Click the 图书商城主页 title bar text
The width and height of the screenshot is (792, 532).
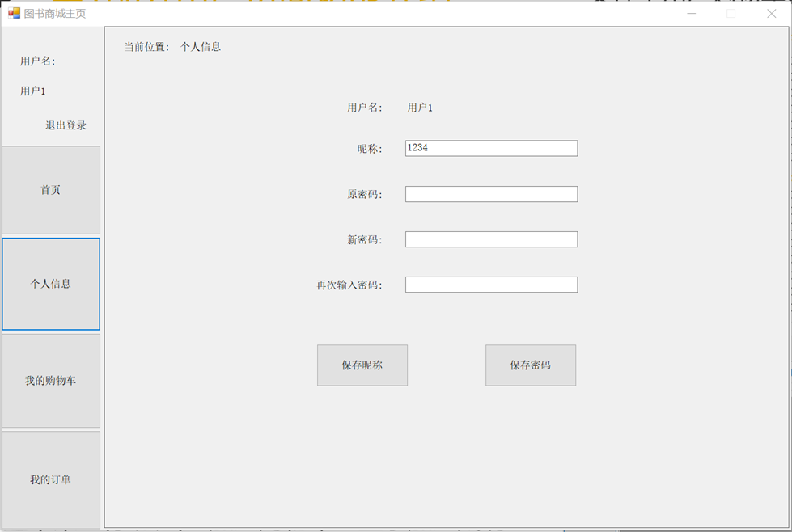(x=54, y=14)
